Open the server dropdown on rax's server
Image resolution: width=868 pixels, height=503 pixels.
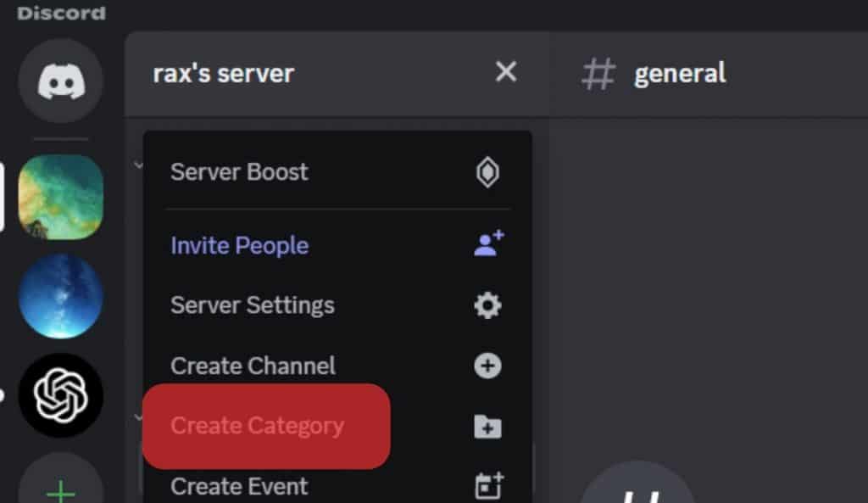click(222, 74)
